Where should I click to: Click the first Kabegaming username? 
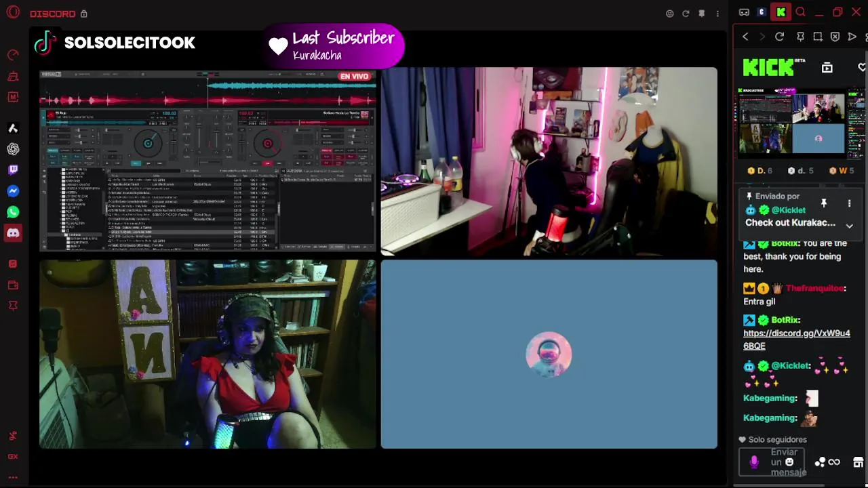(x=769, y=399)
